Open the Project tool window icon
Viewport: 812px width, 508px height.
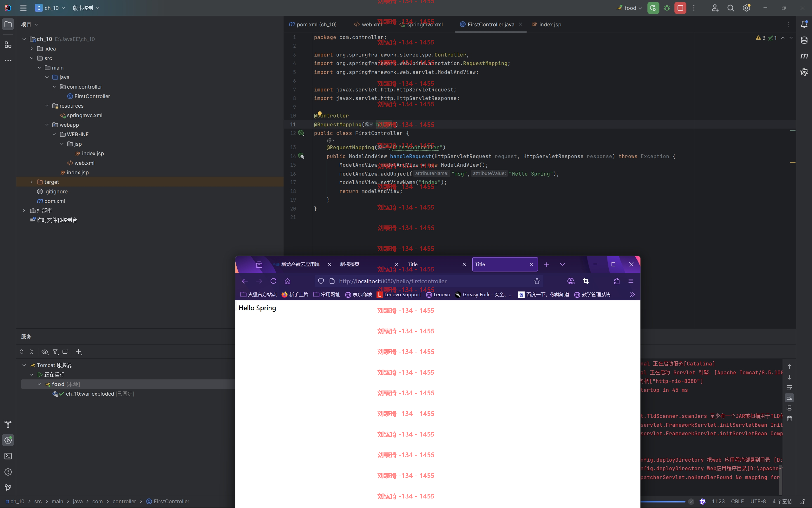(8, 24)
